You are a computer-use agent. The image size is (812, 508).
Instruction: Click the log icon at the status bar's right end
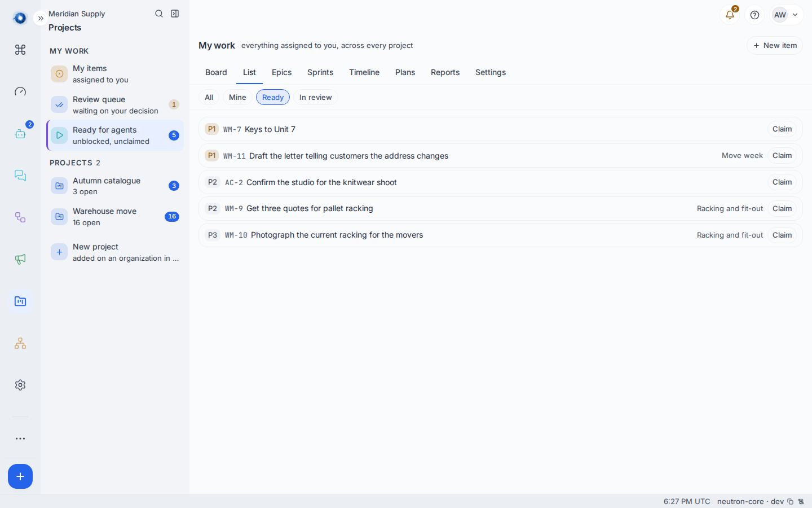(x=801, y=501)
